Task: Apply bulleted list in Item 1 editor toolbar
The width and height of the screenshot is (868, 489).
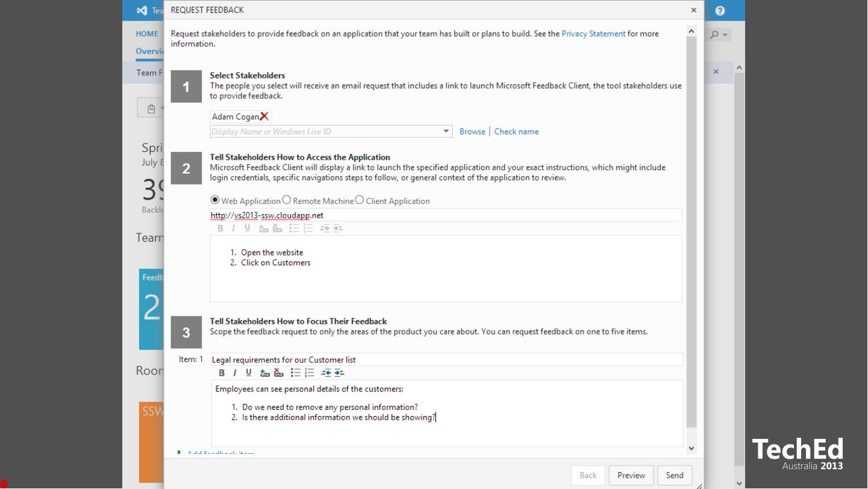Action: (295, 373)
